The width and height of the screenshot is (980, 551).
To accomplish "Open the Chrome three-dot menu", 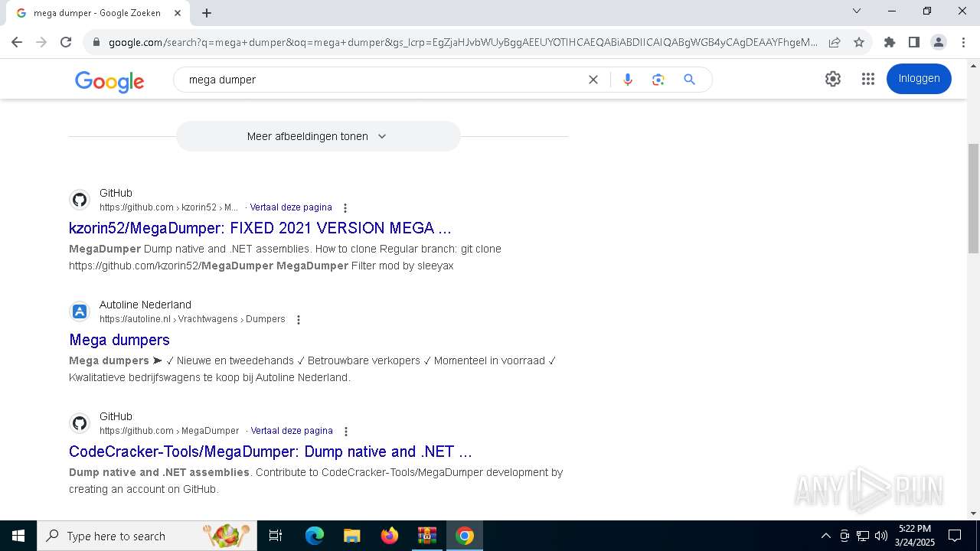I will [x=963, y=42].
